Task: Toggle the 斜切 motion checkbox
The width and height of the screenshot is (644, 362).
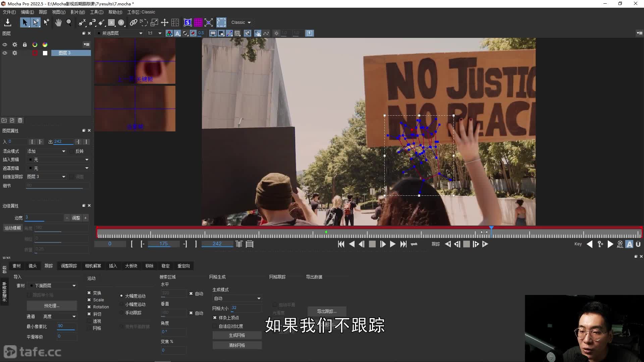Action: [89, 314]
